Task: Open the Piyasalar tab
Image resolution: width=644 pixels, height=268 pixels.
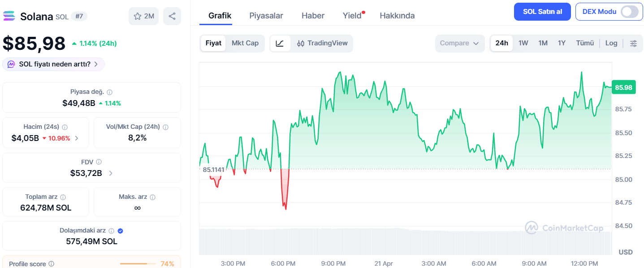Action: pyautogui.click(x=266, y=16)
